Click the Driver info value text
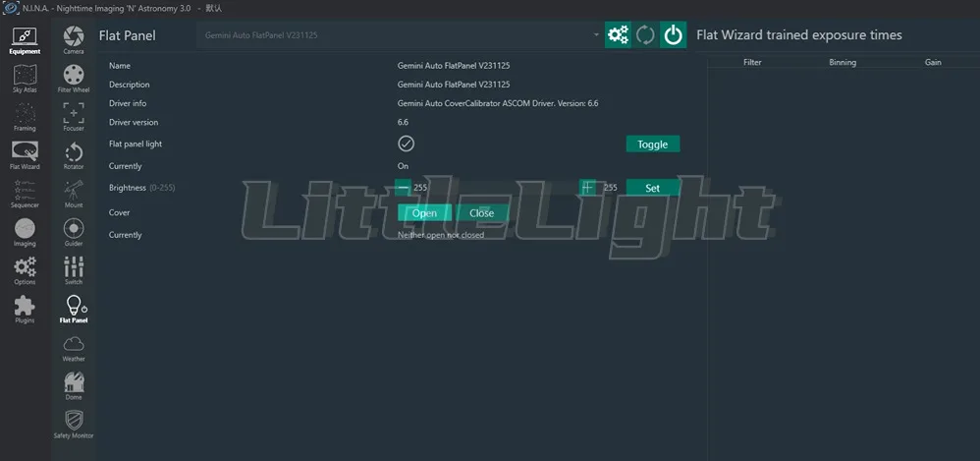 pyautogui.click(x=498, y=103)
